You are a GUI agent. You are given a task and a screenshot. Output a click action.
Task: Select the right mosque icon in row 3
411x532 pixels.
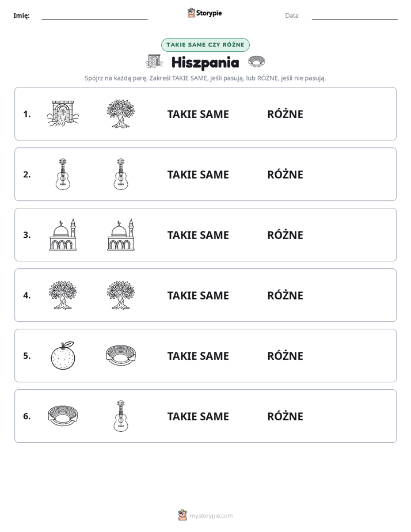pos(121,234)
